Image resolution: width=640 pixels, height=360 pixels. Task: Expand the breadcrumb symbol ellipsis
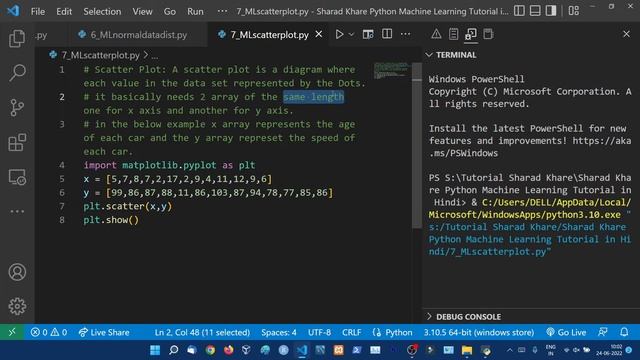coord(155,56)
